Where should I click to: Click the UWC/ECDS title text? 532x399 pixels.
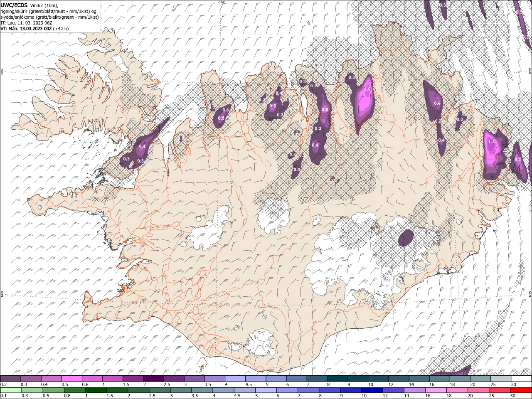click(14, 5)
